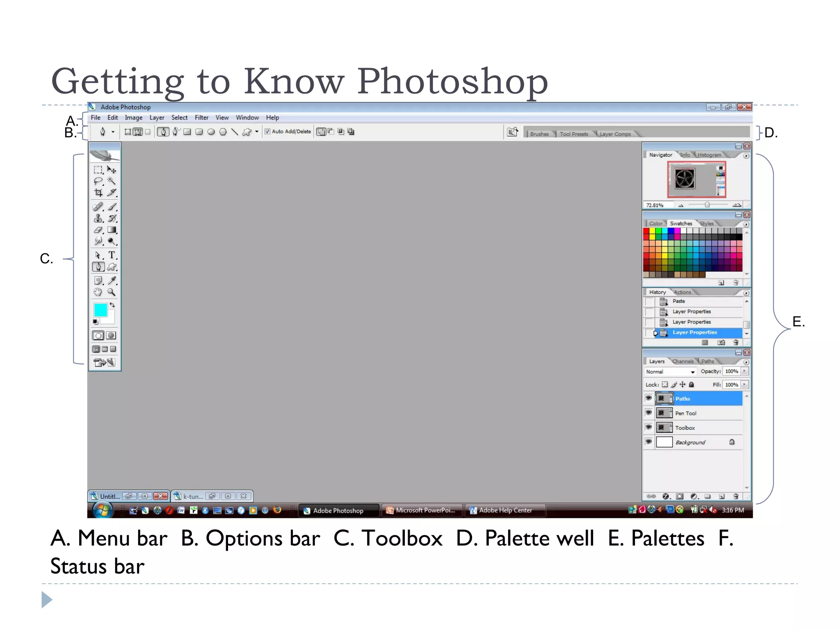Screen dimensions: 840x630
Task: Open the Filter menu
Action: (201, 118)
